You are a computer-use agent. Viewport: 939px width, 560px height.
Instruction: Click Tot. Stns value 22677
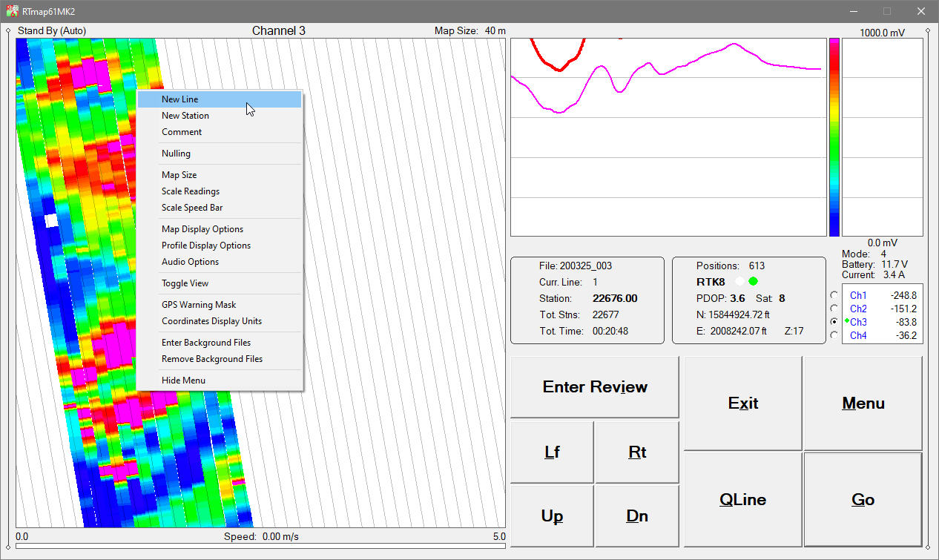click(x=605, y=314)
